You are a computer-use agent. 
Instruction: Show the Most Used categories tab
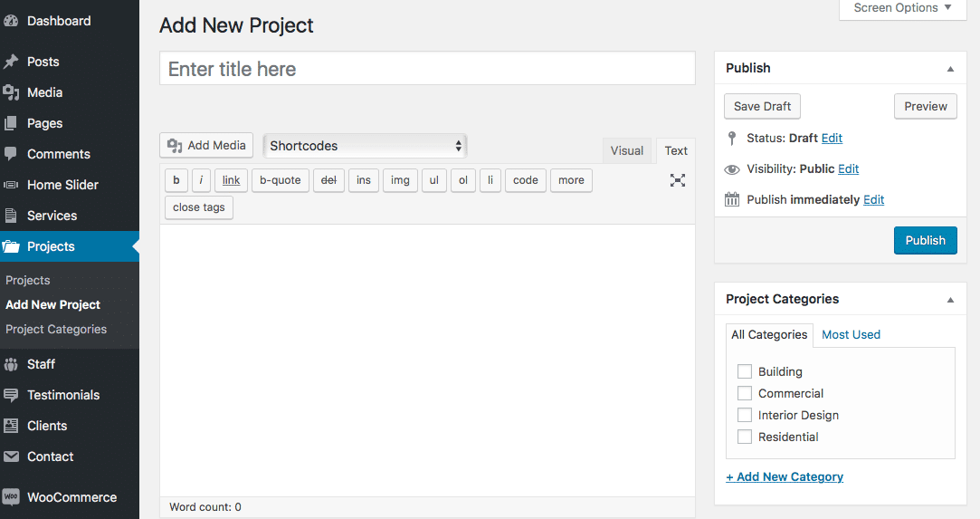851,334
